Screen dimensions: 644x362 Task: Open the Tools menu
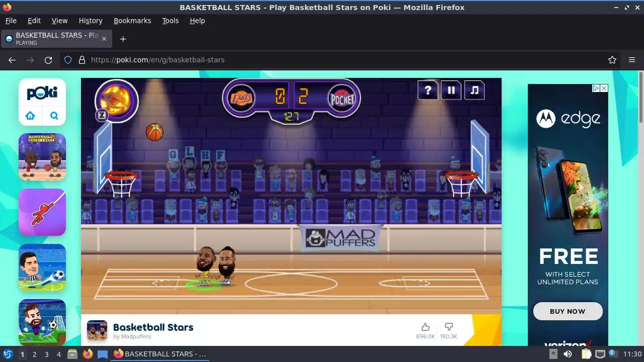(x=171, y=21)
